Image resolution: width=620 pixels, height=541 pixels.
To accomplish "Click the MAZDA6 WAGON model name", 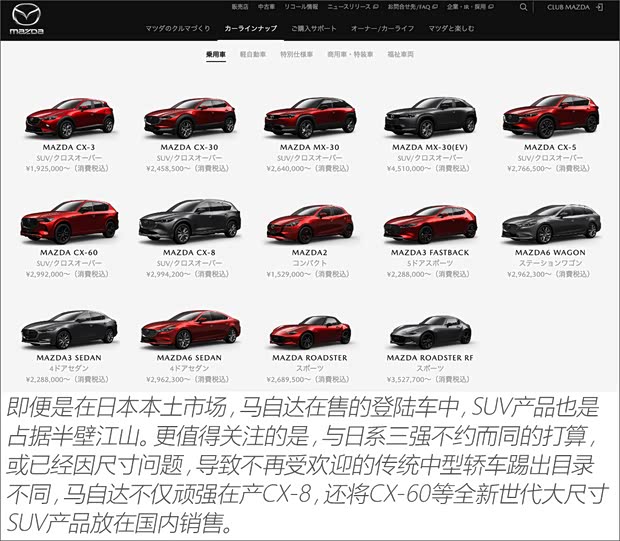I will (550, 253).
